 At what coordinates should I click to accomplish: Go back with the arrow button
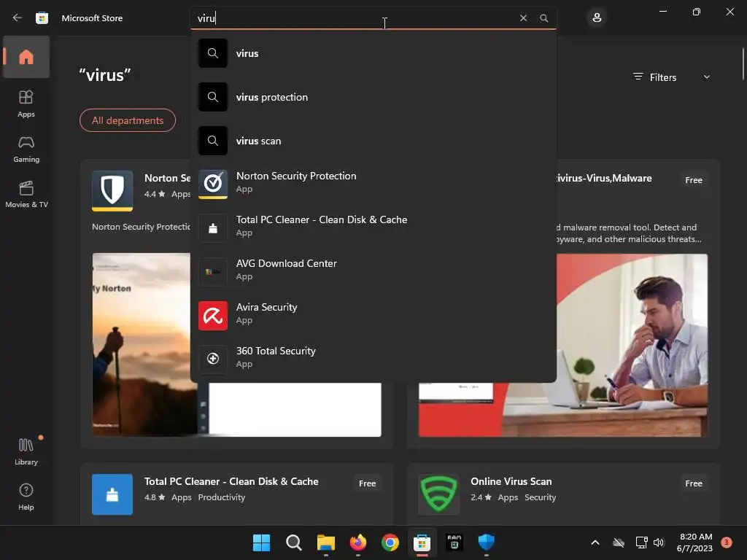click(18, 17)
